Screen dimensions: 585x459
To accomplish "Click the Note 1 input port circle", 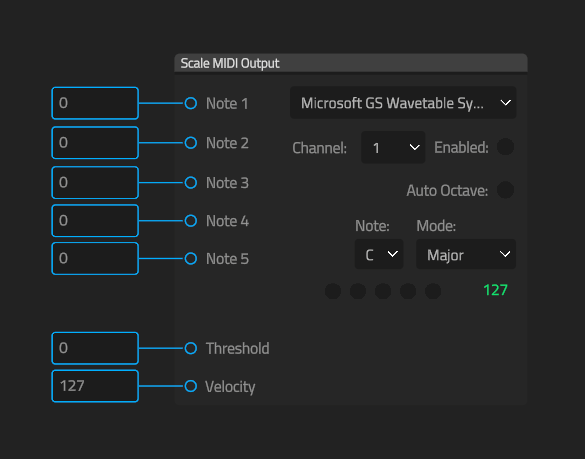I will coord(191,103).
